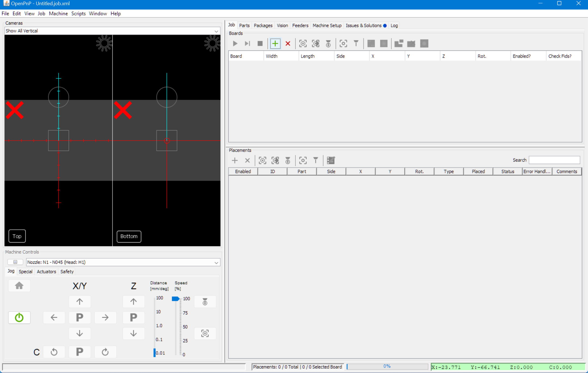The height and width of the screenshot is (373, 588).
Task: Rotate C axis clockwise
Action: (105, 352)
